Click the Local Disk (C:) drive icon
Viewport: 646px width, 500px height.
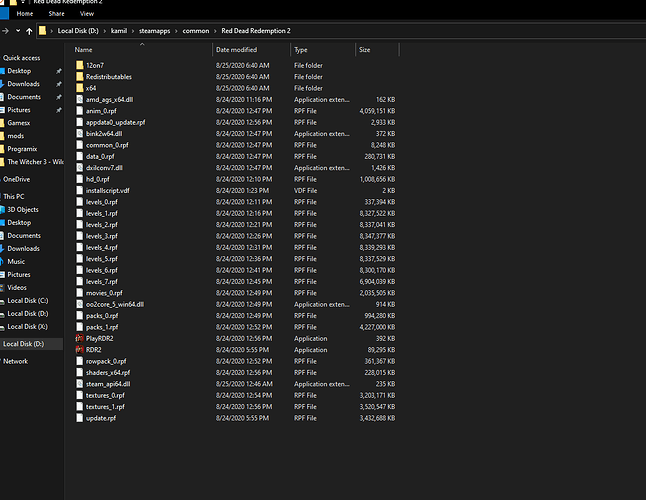[x=2, y=301]
